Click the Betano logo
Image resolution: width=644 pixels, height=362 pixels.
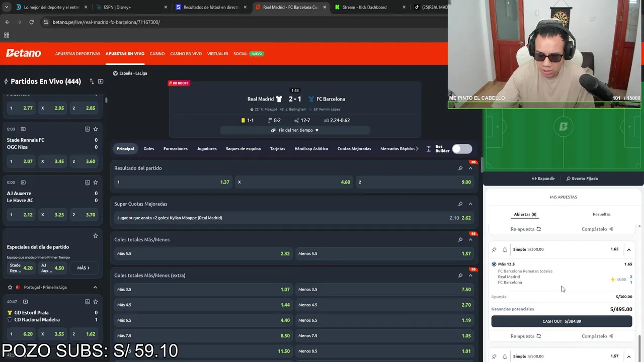[x=23, y=53]
